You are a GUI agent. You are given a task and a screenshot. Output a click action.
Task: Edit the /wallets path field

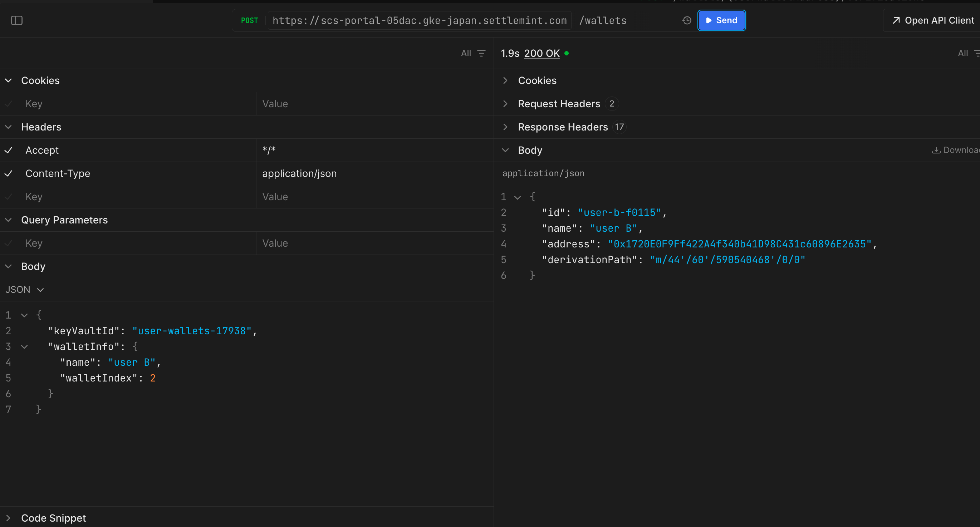point(603,20)
